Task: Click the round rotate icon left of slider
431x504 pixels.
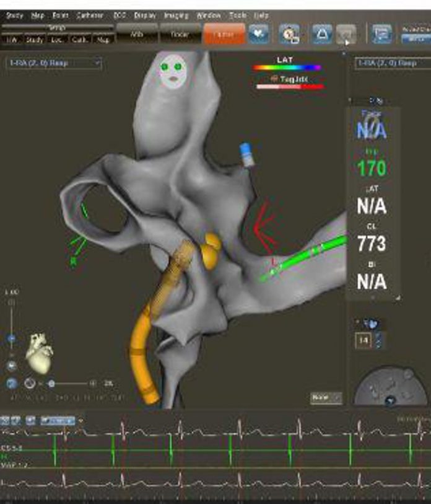Action: pos(29,384)
